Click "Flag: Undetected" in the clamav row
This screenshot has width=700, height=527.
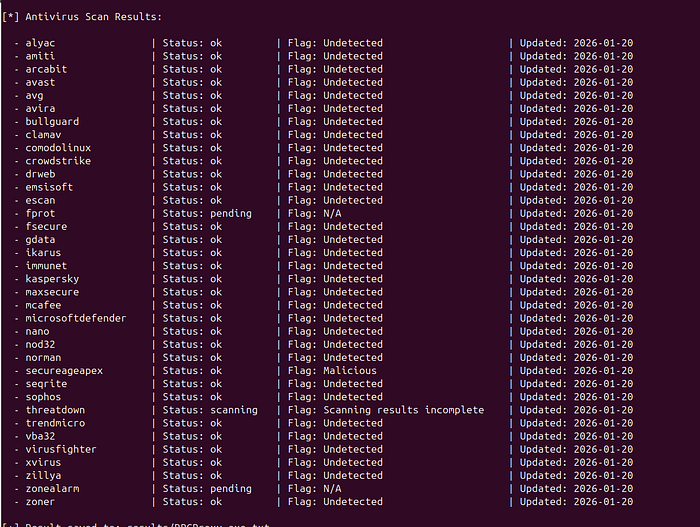(x=335, y=135)
